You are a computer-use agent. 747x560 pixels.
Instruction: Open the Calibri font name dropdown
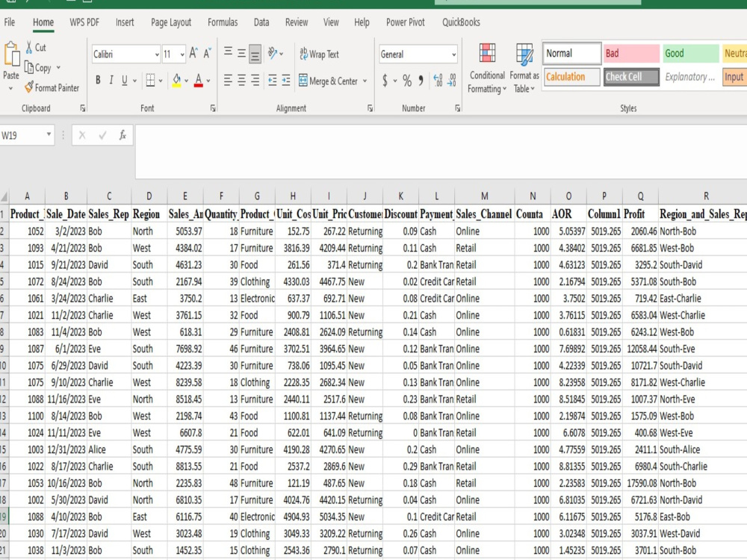pos(157,55)
